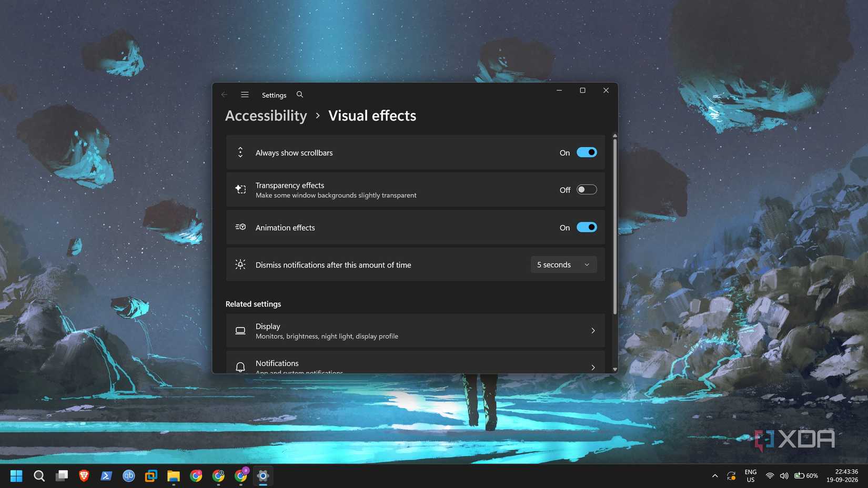Click the 'Always show scrollbars' label
The width and height of the screenshot is (868, 488).
294,153
